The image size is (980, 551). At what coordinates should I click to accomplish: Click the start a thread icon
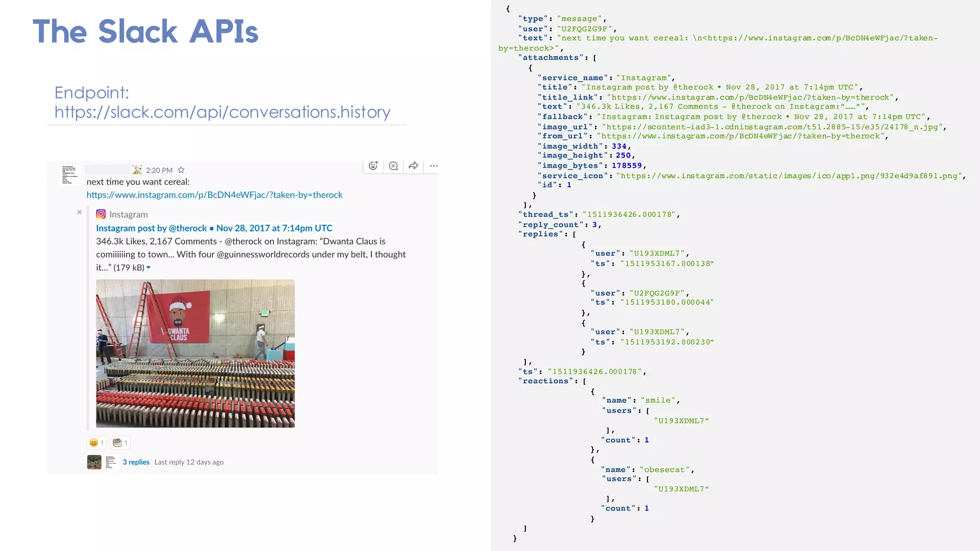click(x=393, y=166)
